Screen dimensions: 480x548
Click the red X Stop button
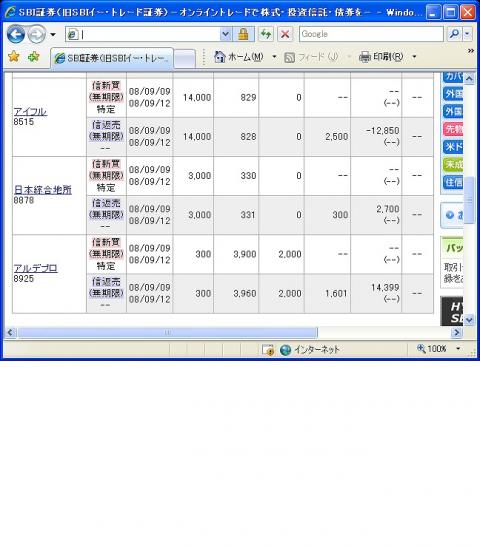coord(285,34)
